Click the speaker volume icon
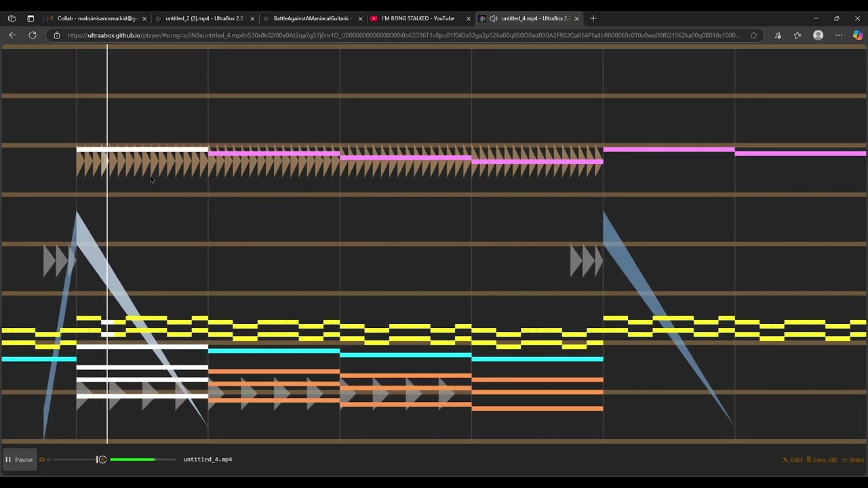868x488 pixels. [48, 460]
